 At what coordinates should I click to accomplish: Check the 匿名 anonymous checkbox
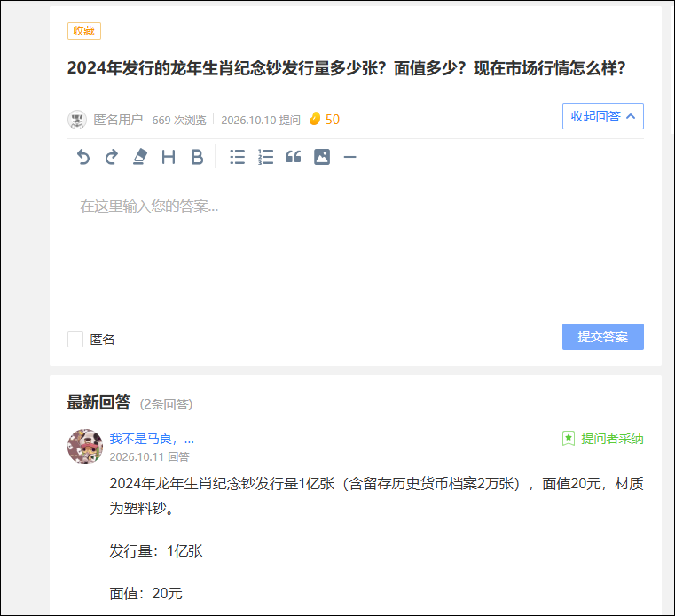click(75, 339)
